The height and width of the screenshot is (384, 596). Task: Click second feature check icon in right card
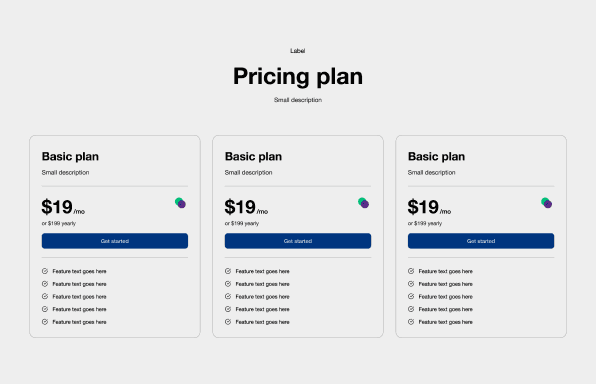[x=411, y=284]
